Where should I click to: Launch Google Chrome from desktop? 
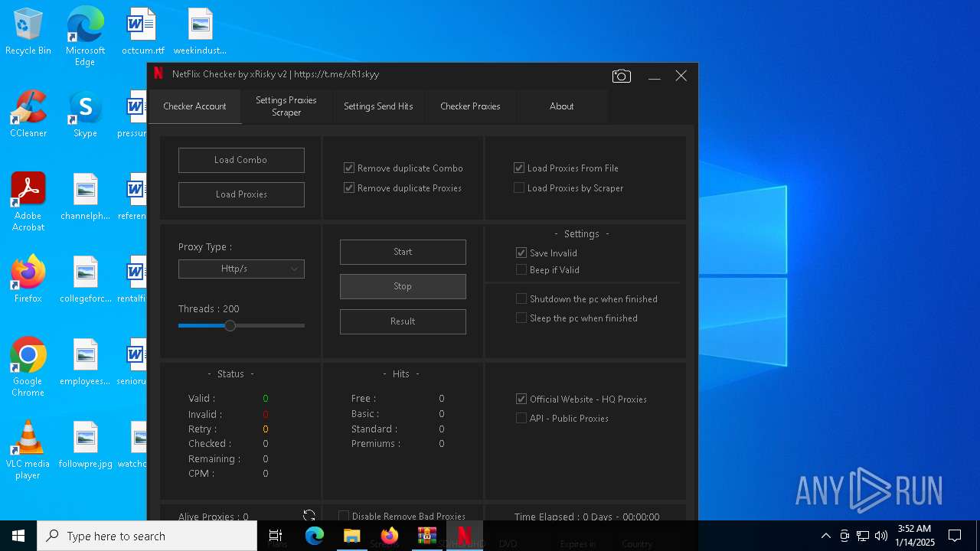[x=28, y=367]
